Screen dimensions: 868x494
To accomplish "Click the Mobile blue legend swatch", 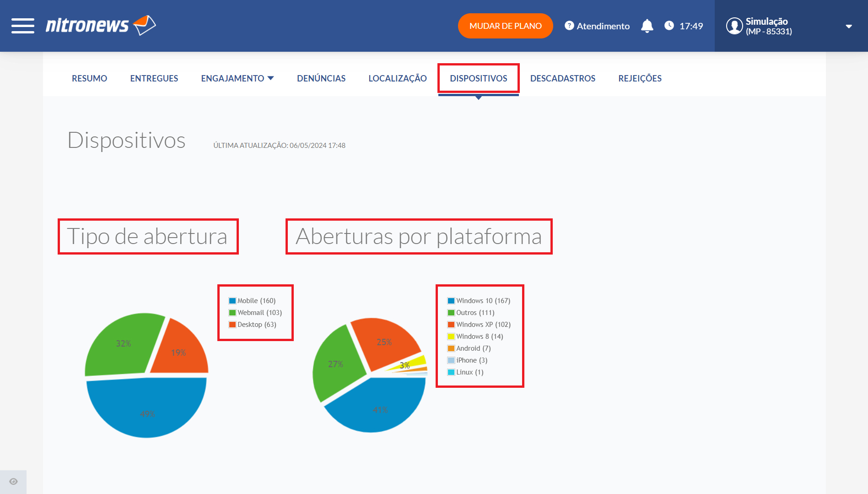I will coord(232,301).
